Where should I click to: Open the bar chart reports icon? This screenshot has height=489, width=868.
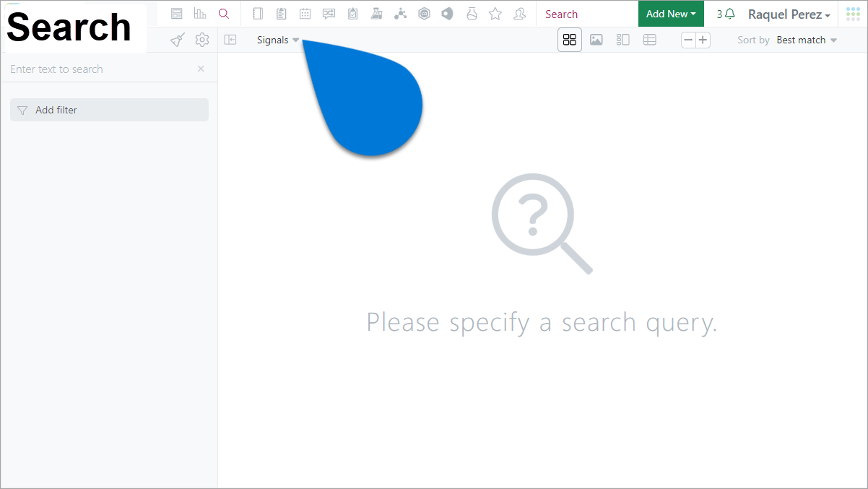click(200, 14)
